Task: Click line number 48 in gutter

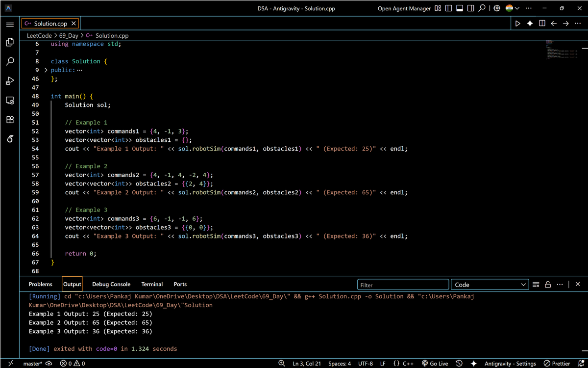Action: click(x=35, y=96)
